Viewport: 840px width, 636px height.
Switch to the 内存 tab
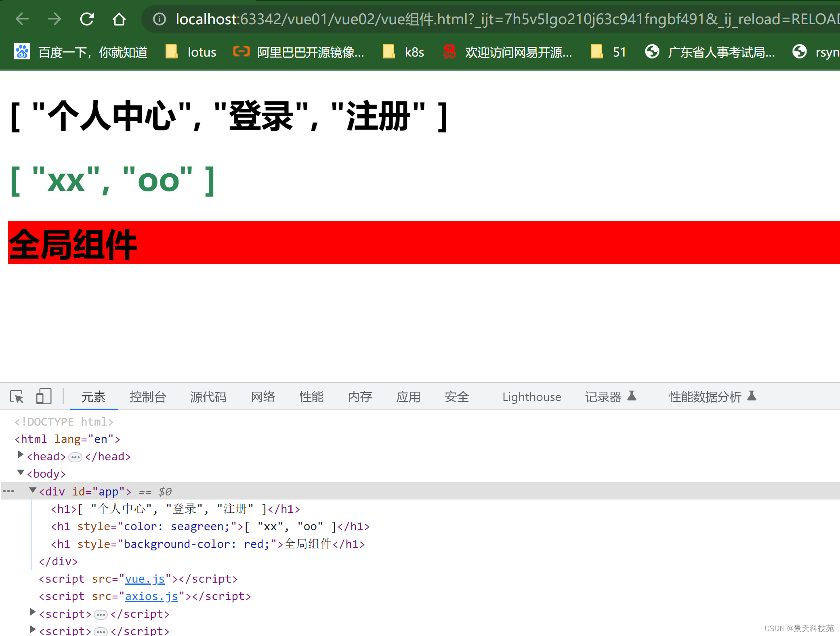pyautogui.click(x=360, y=397)
